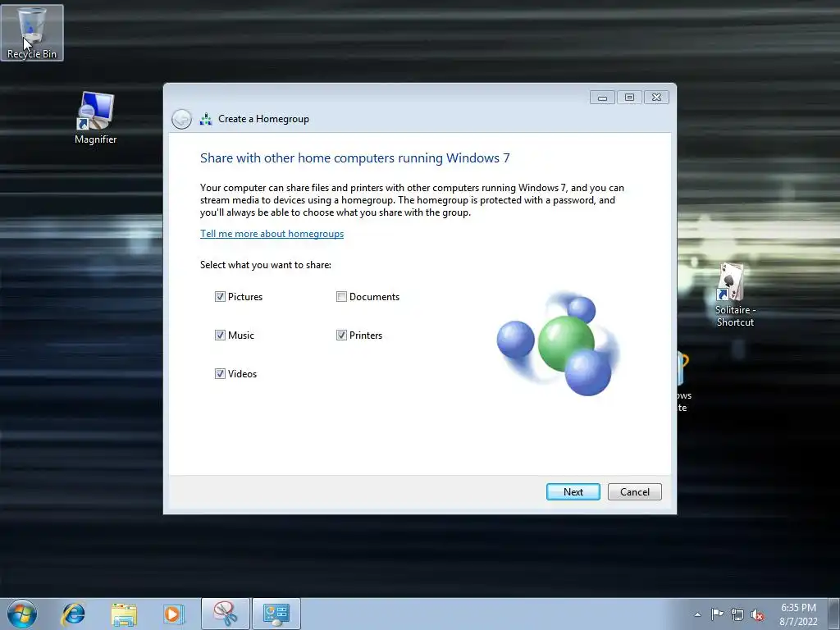Select the Magnifier desktop shortcut

(95, 118)
